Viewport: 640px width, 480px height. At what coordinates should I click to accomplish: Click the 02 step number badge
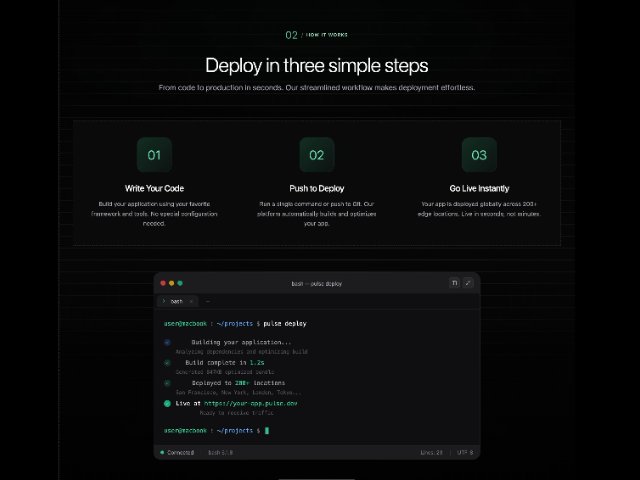317,155
